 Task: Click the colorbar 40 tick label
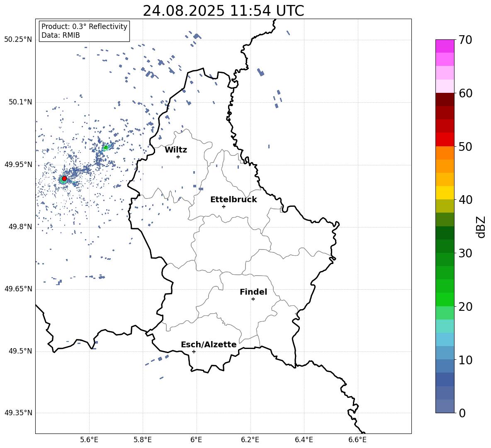[465, 200]
